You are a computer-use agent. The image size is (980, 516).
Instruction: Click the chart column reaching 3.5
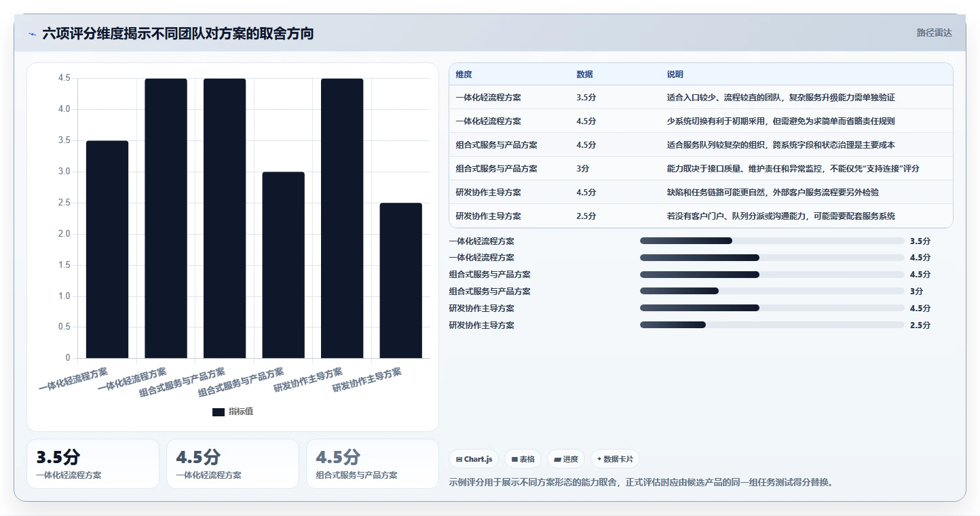click(107, 250)
